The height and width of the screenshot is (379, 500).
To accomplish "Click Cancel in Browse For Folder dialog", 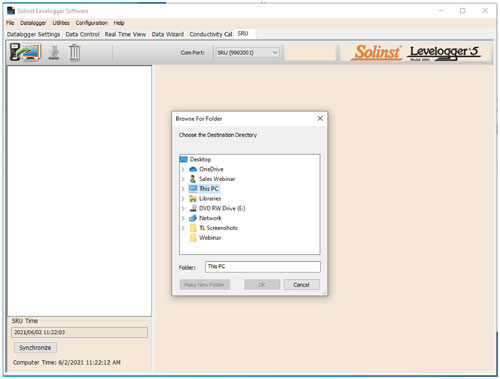I will click(301, 285).
